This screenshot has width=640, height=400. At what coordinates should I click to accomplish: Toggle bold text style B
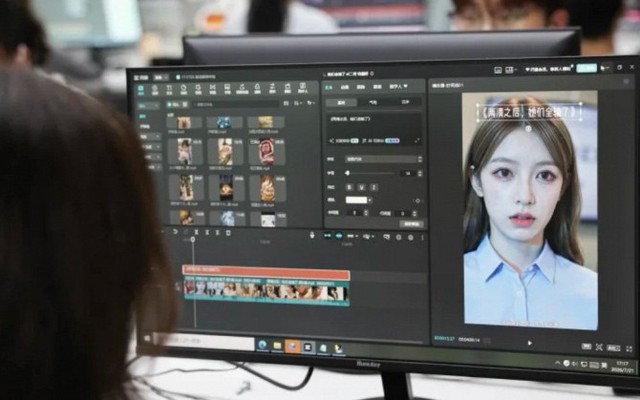pyautogui.click(x=349, y=187)
